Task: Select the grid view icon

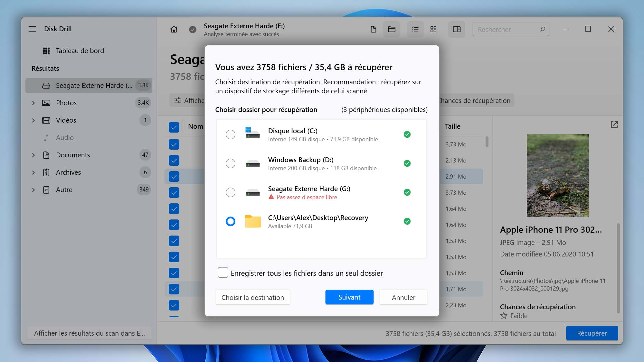Action: coord(433,29)
